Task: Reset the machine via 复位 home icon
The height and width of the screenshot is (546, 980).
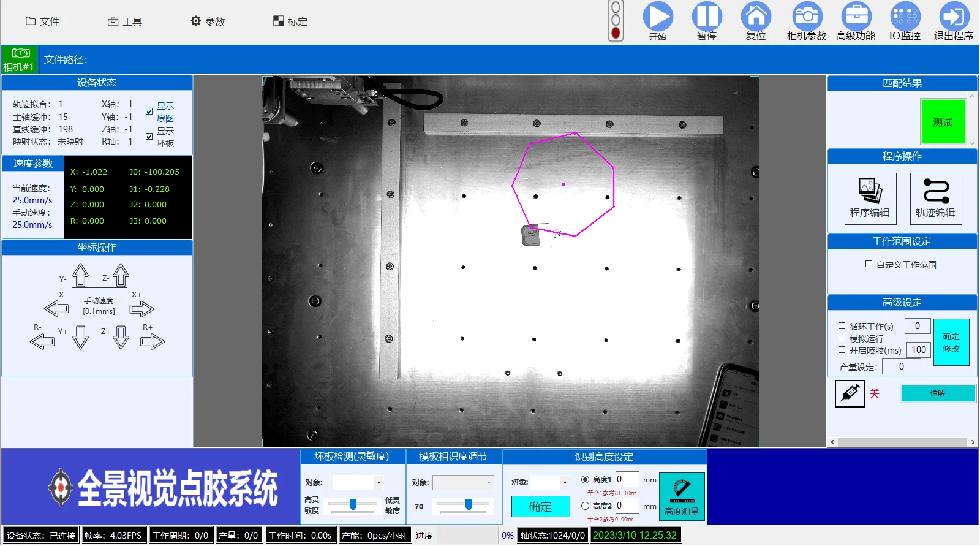Action: 756,17
